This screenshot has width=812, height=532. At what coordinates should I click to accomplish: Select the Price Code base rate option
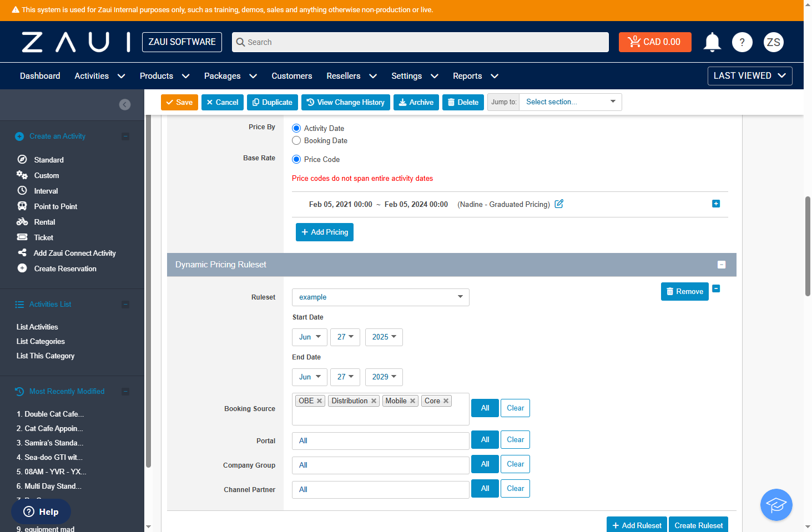(296, 159)
